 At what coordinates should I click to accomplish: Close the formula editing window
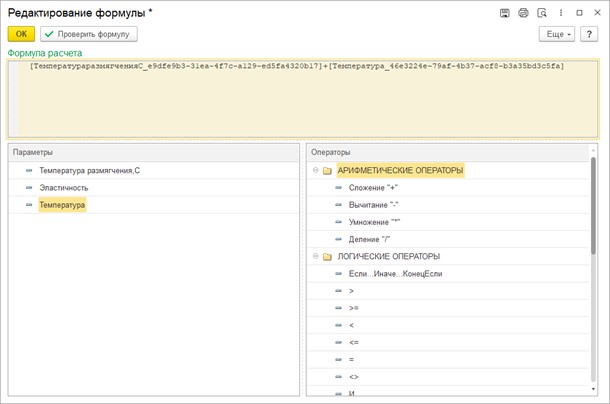click(x=598, y=12)
